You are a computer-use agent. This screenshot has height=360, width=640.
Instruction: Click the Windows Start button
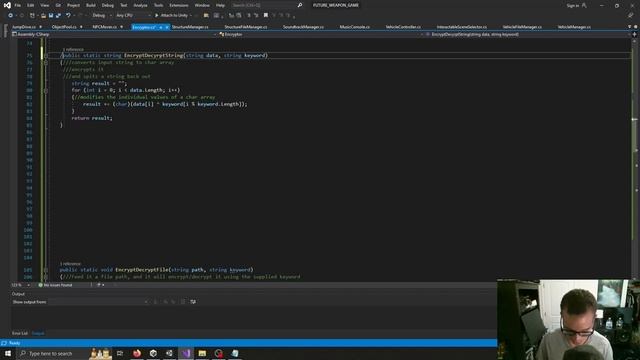point(8,353)
